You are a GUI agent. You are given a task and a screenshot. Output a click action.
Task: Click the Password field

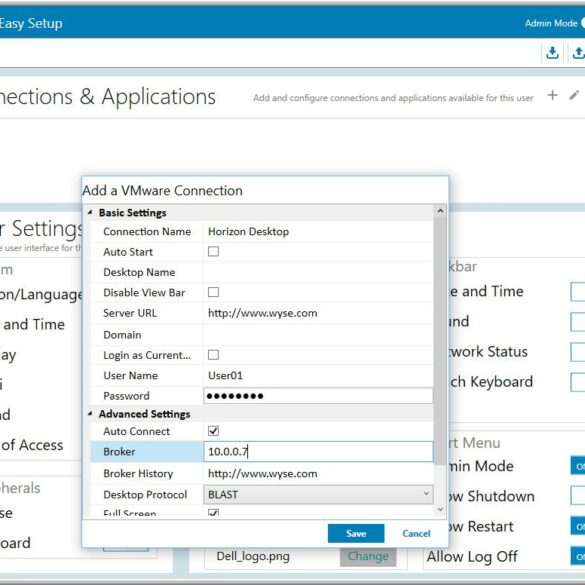click(318, 395)
